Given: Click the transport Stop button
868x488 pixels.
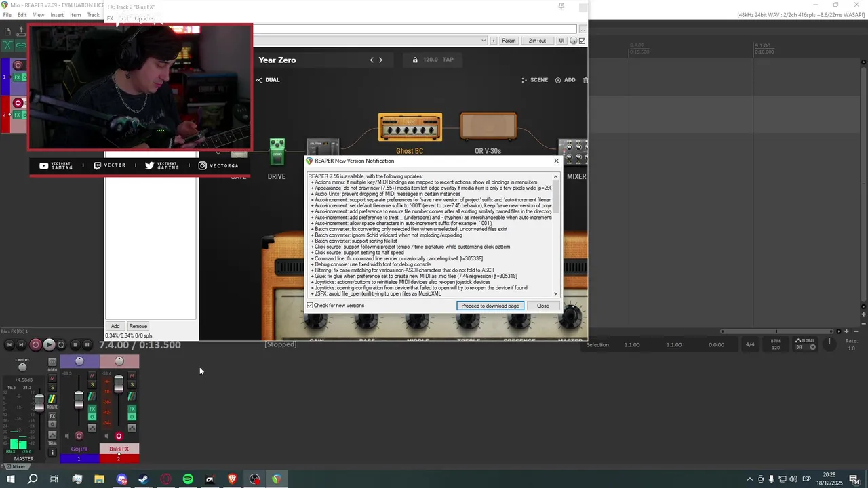Looking at the screenshot, I should coord(75,344).
